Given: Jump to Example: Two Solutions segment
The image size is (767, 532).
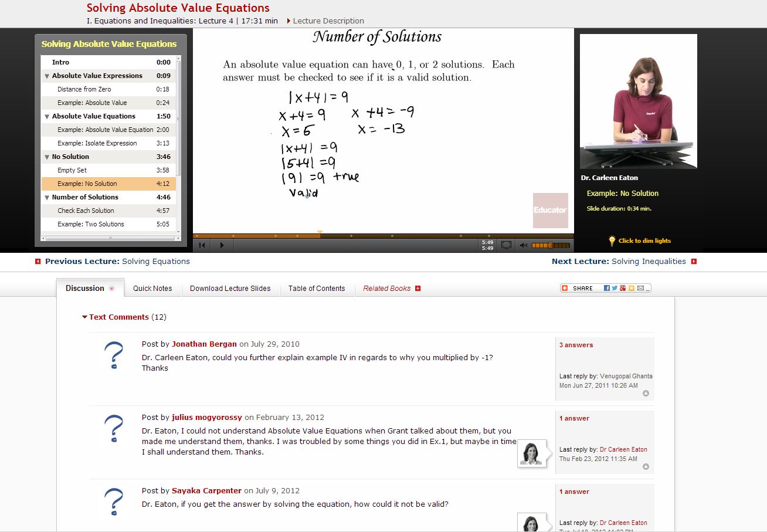Looking at the screenshot, I should [x=108, y=224].
